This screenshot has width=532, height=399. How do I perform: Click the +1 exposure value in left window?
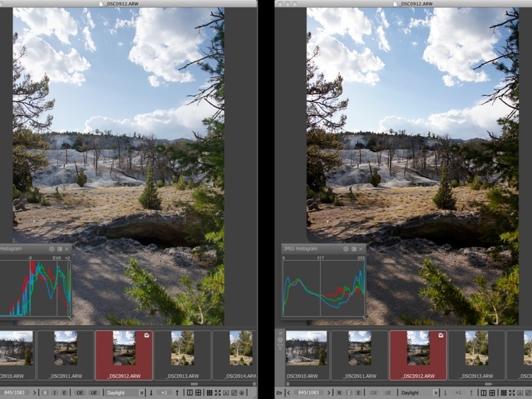[x=164, y=392]
